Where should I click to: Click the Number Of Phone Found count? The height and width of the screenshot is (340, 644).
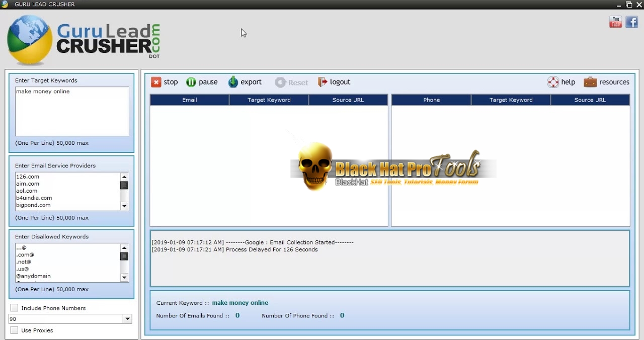click(342, 315)
